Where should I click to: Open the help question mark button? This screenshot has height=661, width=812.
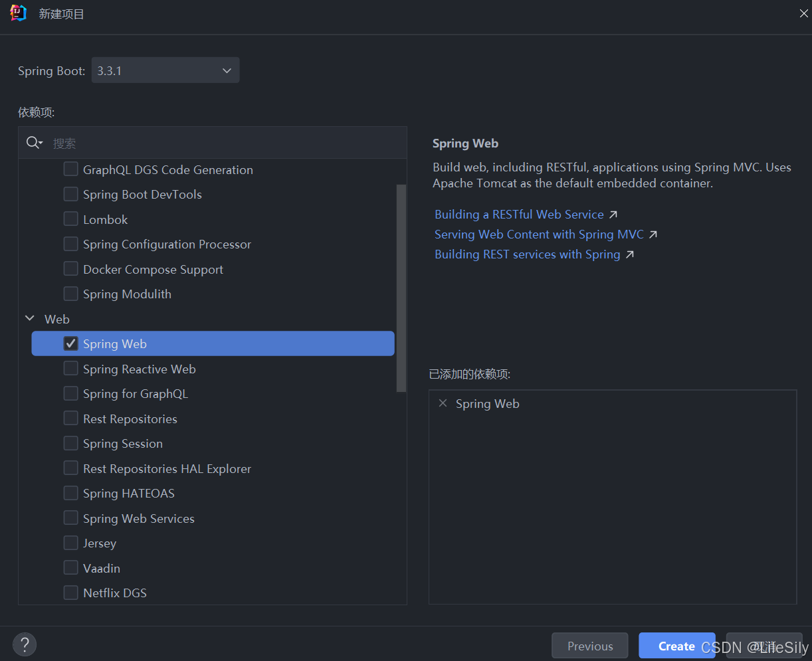25,644
